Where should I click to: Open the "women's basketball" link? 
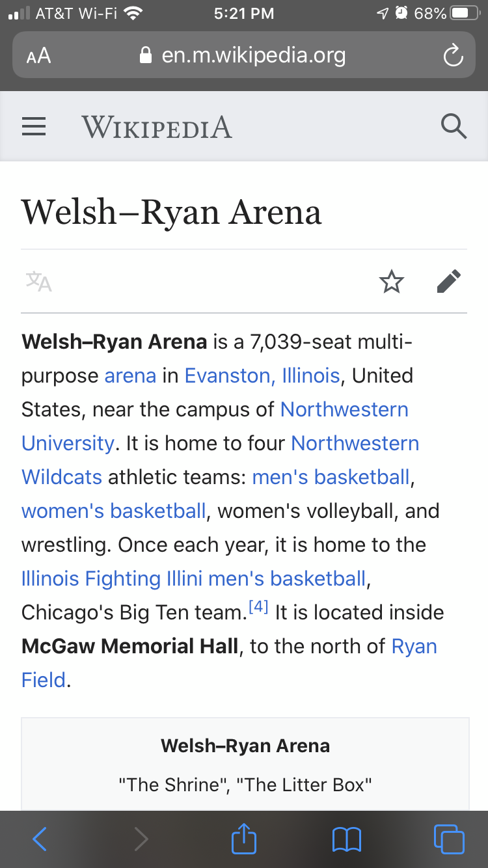click(x=114, y=511)
